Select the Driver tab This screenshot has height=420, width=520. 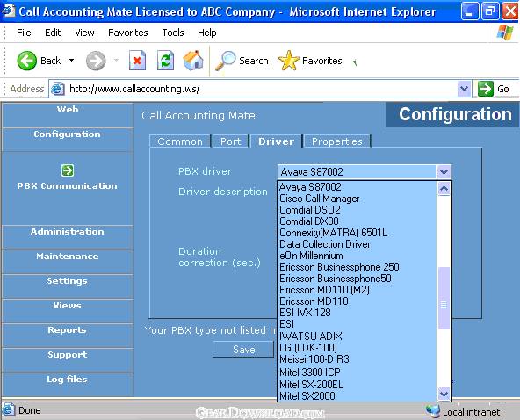coord(276,141)
